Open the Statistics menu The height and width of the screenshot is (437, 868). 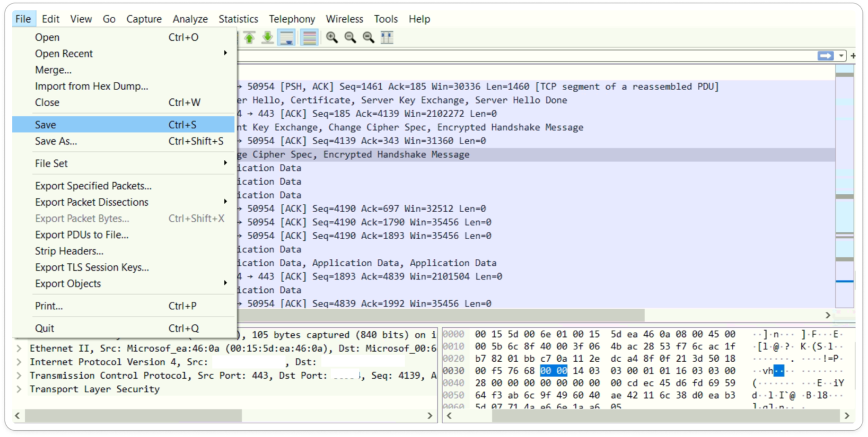[x=238, y=19]
